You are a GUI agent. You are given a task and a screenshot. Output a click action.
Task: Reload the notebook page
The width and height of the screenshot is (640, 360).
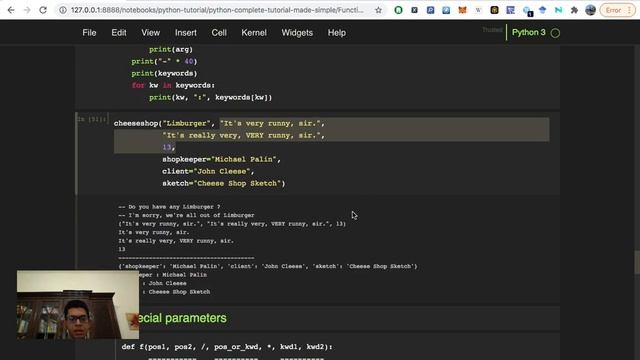(x=43, y=10)
